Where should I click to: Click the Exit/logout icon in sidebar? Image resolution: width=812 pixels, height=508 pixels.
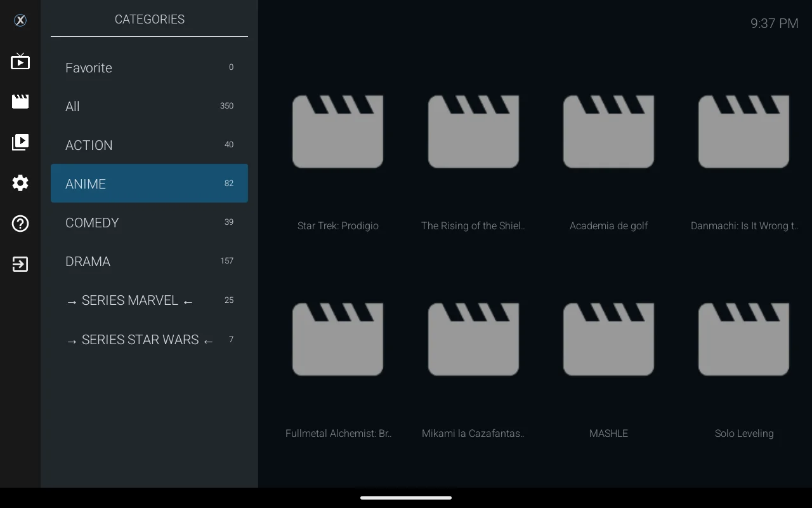point(20,264)
